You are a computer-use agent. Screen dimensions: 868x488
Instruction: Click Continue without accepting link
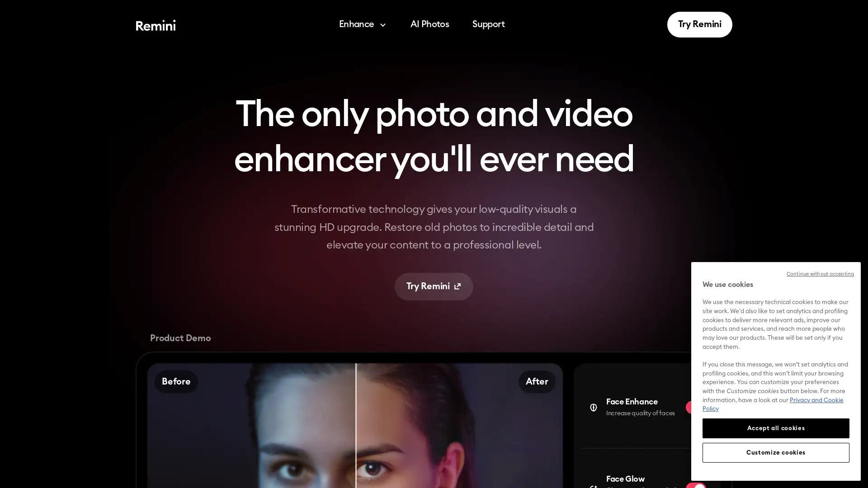point(821,273)
